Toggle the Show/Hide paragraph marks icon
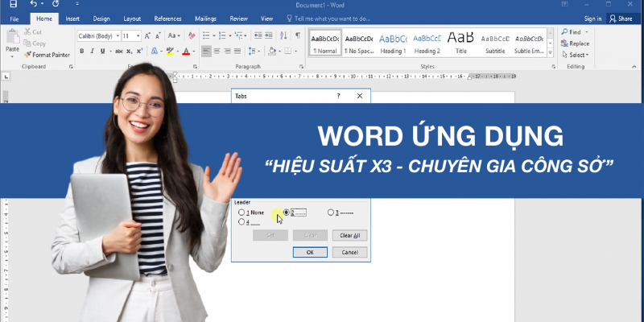Screen dimensions: 644x322 297,36
